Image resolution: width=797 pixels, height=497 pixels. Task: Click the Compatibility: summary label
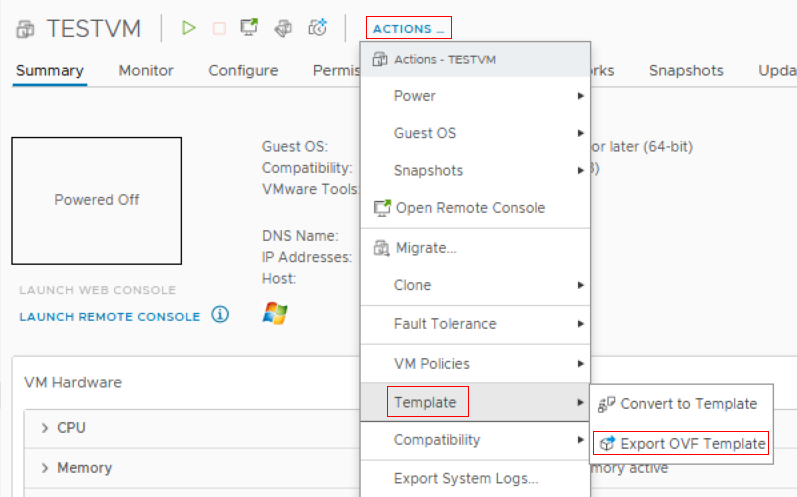307,168
